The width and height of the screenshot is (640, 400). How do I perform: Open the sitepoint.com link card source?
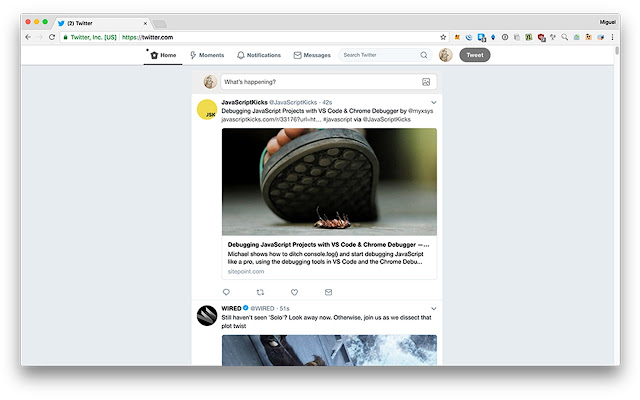(x=246, y=271)
